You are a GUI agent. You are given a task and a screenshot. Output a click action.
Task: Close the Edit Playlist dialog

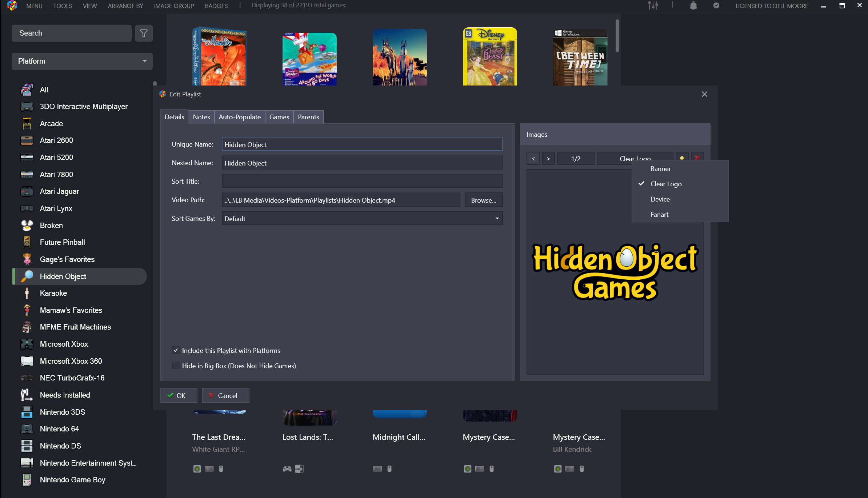click(x=704, y=94)
